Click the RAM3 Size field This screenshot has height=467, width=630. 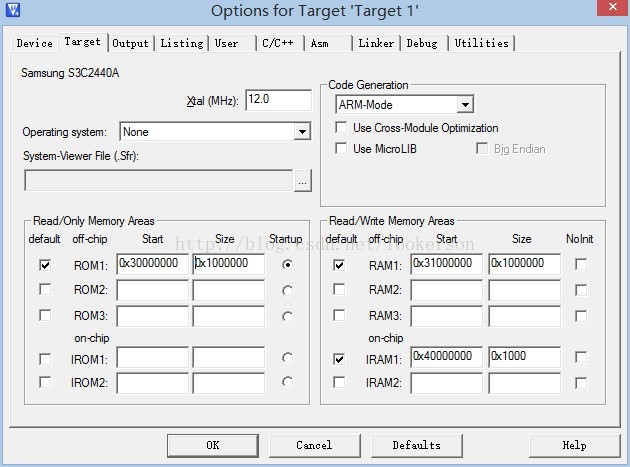[524, 316]
